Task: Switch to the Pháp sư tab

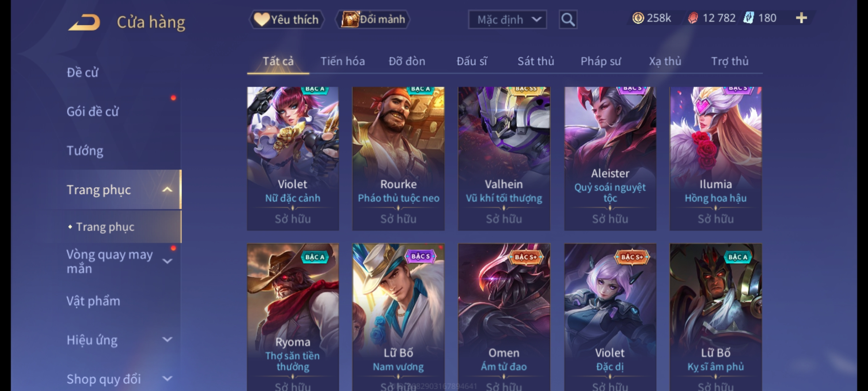Action: click(x=600, y=61)
